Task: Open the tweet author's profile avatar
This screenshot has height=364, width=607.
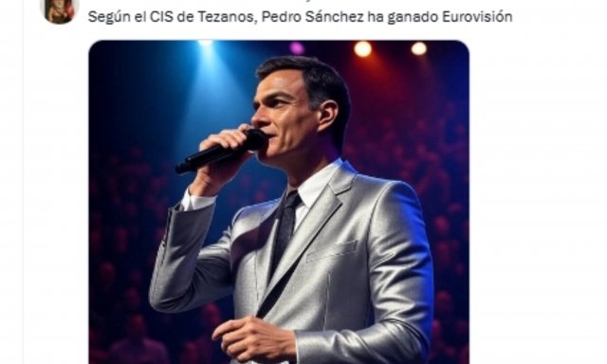Action: [x=59, y=10]
